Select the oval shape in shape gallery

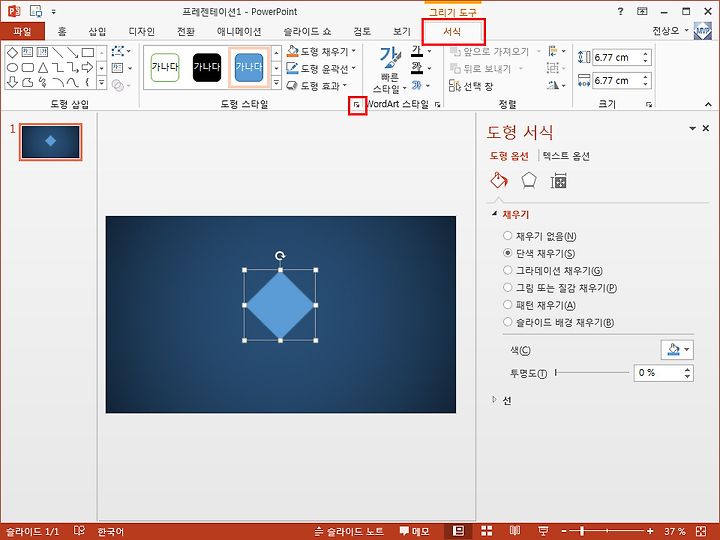12,68
